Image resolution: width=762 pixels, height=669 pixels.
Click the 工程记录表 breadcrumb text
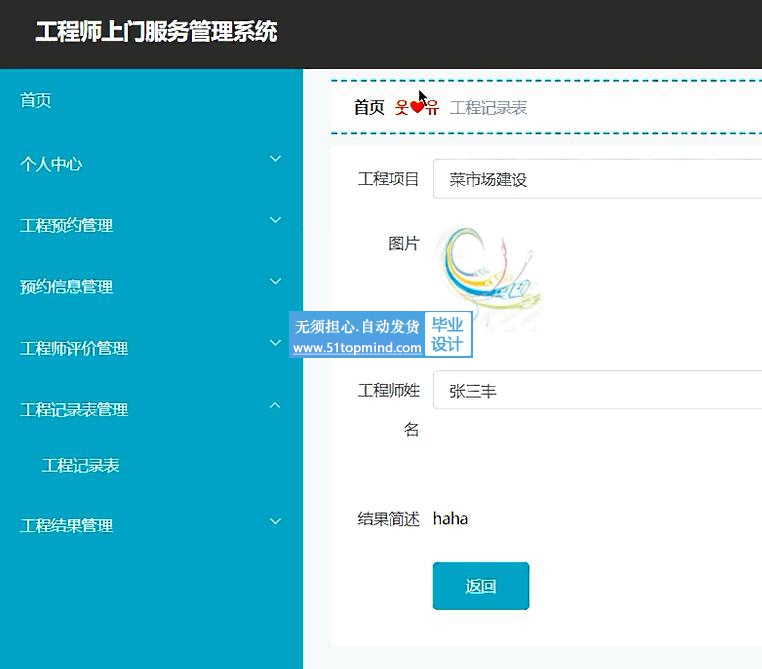tap(488, 107)
